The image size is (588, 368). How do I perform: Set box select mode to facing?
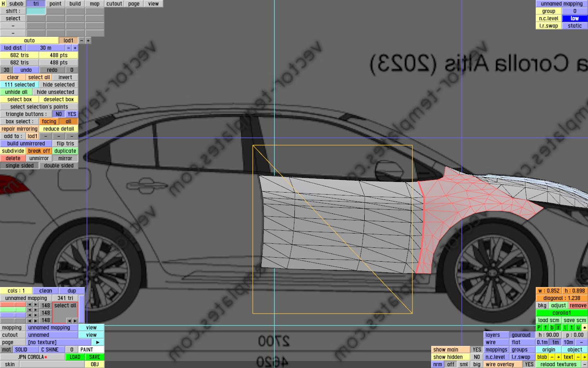49,121
